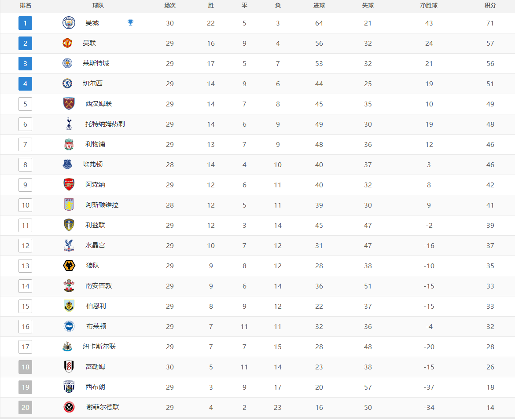Image resolution: width=515 pixels, height=420 pixels.
Task: Select the 排名 column header
Action: pyautogui.click(x=25, y=6)
